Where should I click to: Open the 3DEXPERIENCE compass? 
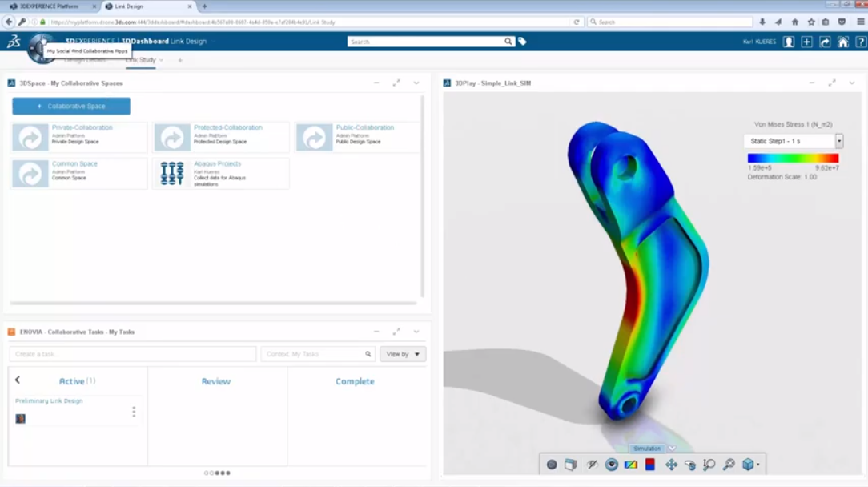coord(40,49)
